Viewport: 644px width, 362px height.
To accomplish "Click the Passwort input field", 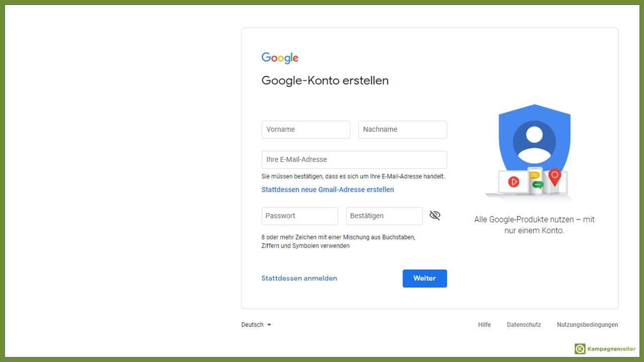I will coord(300,216).
